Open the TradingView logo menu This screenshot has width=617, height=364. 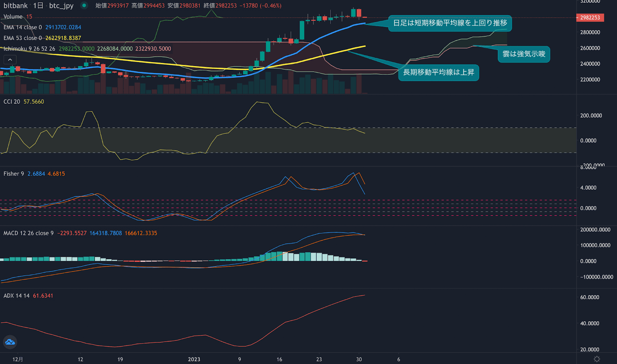10,342
